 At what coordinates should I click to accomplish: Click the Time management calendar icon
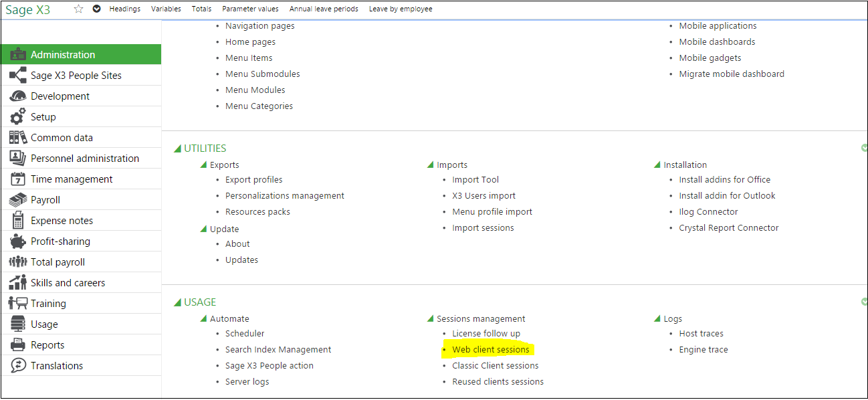point(18,179)
